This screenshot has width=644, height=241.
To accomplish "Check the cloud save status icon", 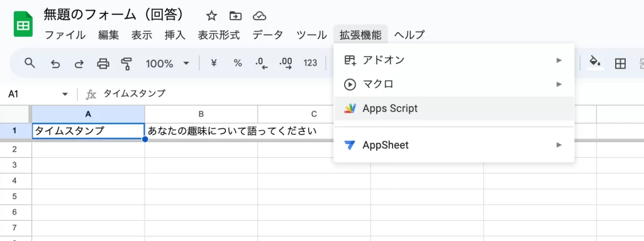I will (259, 16).
